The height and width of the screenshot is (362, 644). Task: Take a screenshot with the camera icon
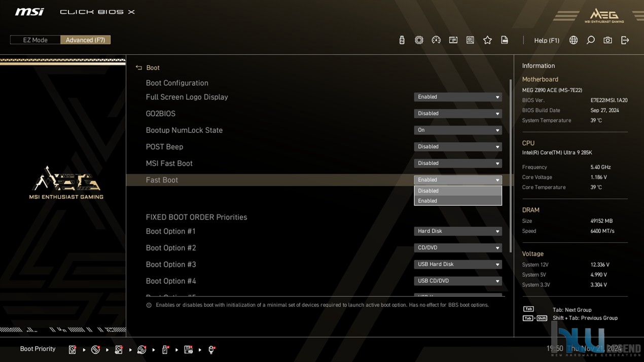click(x=607, y=40)
